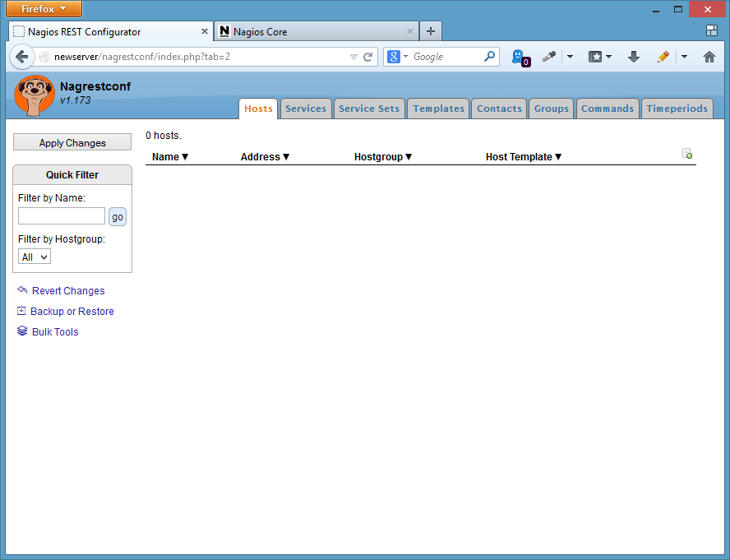Open the pencil tool dropdown arrow
The image size is (730, 560).
click(x=684, y=57)
